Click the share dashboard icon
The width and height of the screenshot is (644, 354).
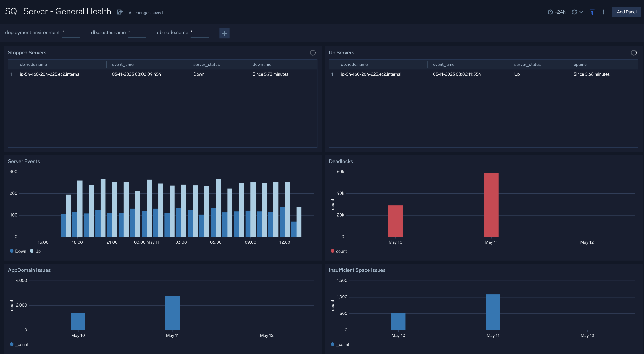[x=120, y=12]
